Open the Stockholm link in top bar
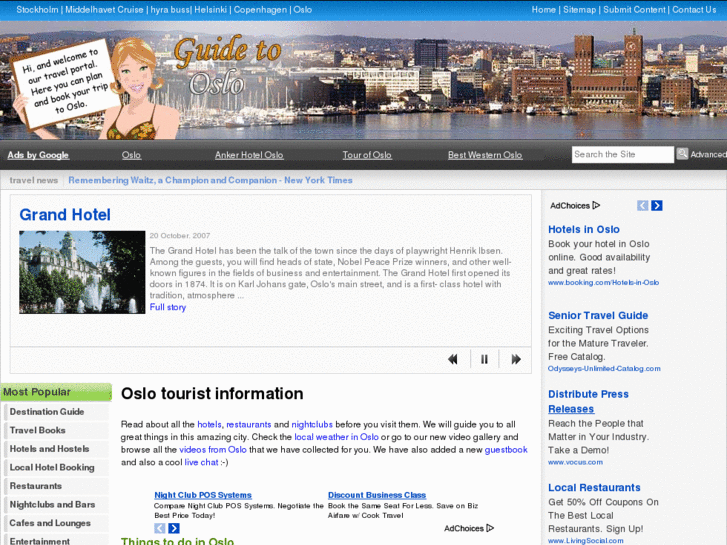Image resolution: width=727 pixels, height=545 pixels. coord(38,10)
